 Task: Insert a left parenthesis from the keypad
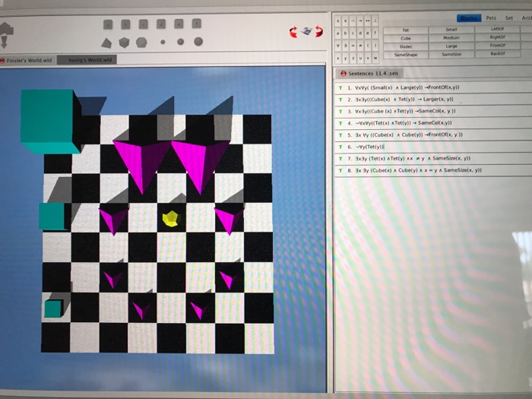coord(368,45)
